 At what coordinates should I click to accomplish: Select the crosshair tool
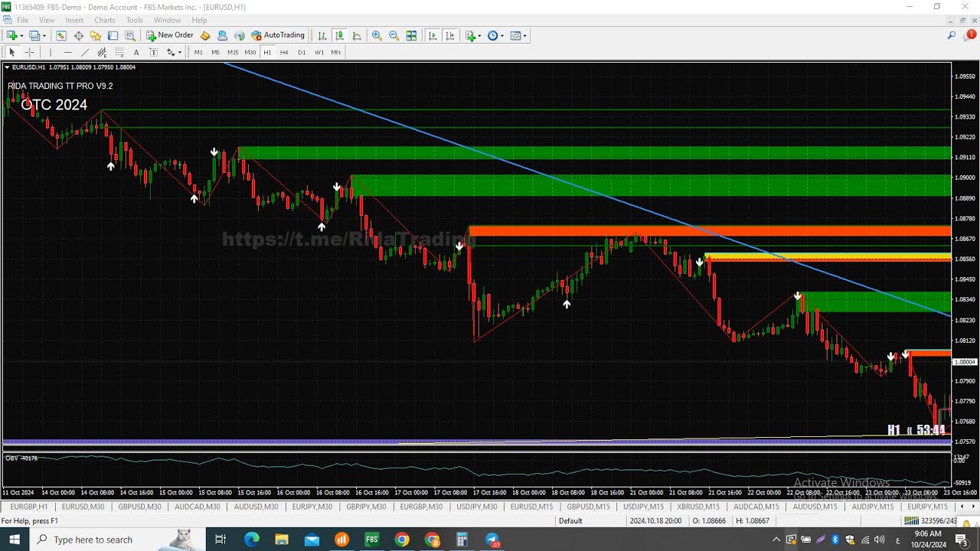30,52
